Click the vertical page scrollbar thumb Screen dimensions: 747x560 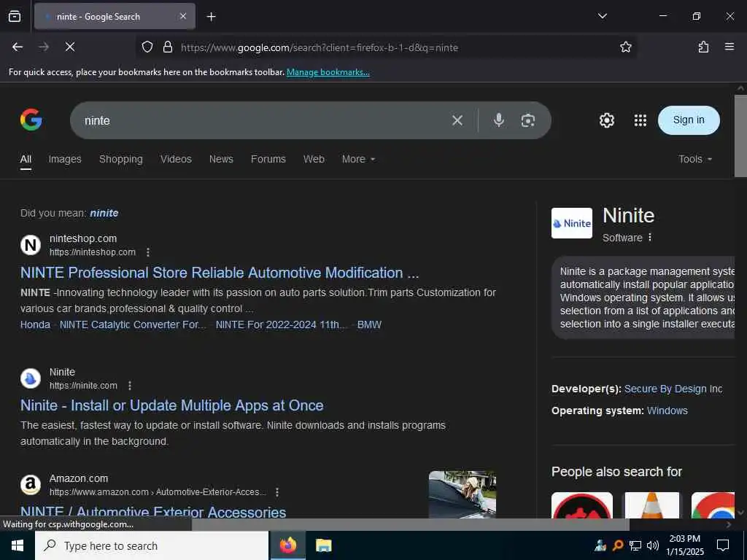coord(740,136)
